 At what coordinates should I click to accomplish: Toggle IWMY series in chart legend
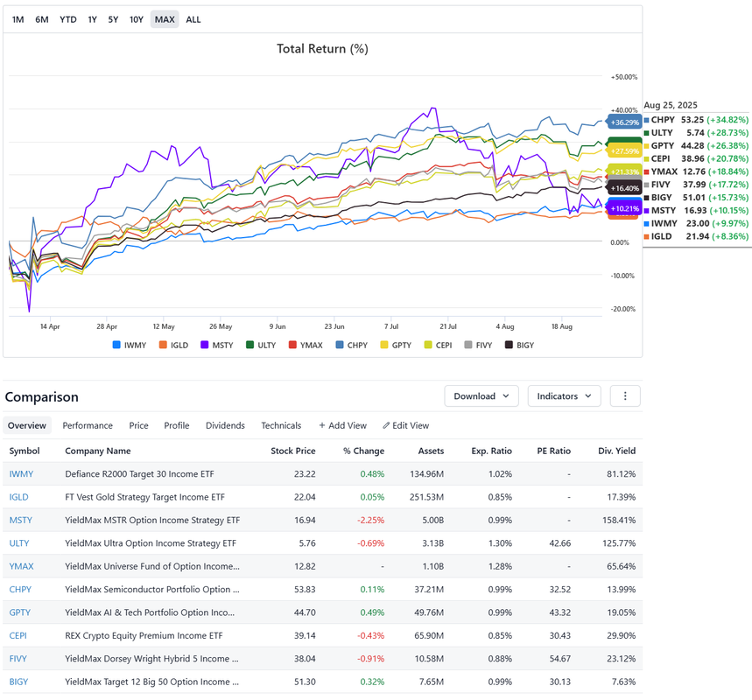point(129,346)
